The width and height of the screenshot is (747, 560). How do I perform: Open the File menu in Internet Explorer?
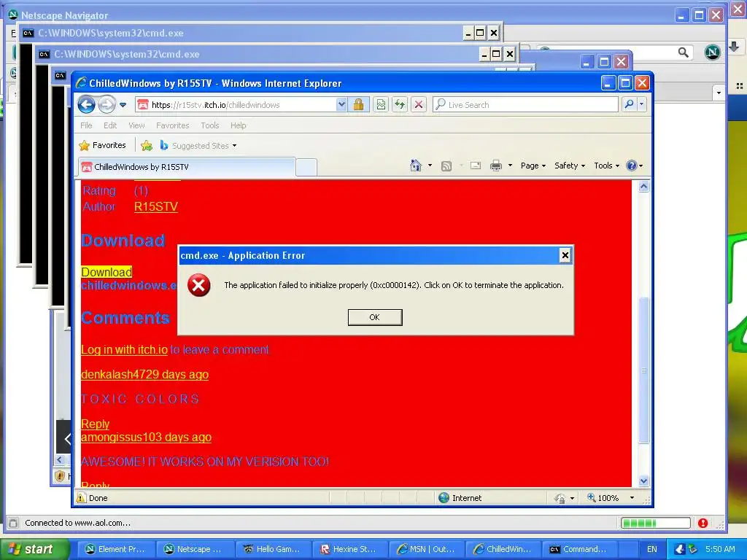(86, 125)
